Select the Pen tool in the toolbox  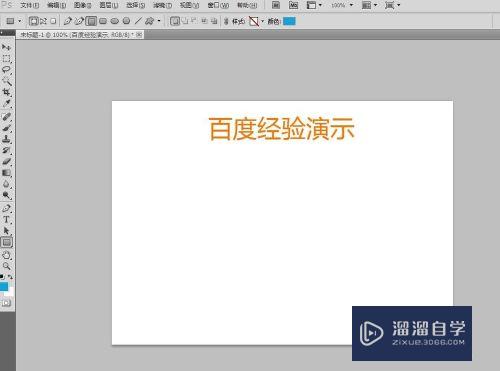pos(6,208)
